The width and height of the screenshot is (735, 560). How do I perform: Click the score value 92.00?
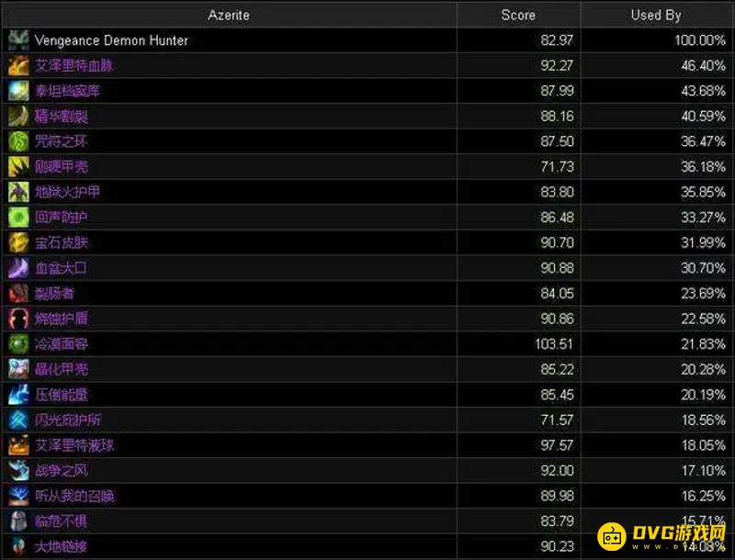click(x=557, y=471)
